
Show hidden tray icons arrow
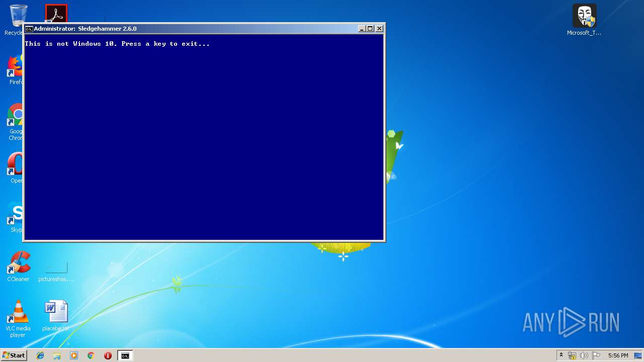click(561, 355)
